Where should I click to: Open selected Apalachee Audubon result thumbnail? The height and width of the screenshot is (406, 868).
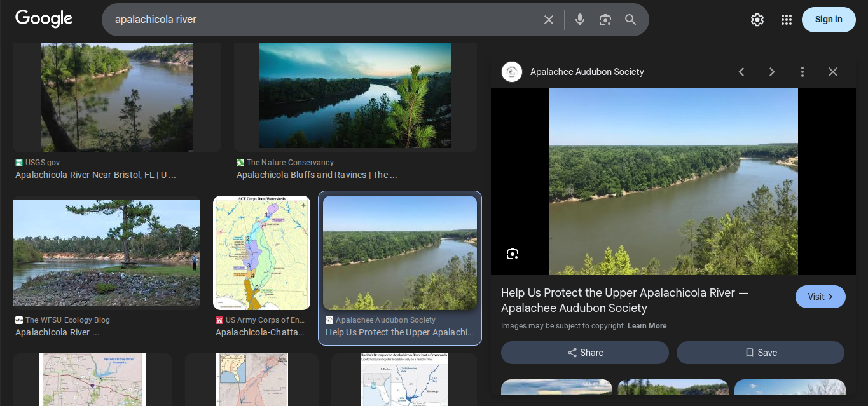(x=400, y=253)
